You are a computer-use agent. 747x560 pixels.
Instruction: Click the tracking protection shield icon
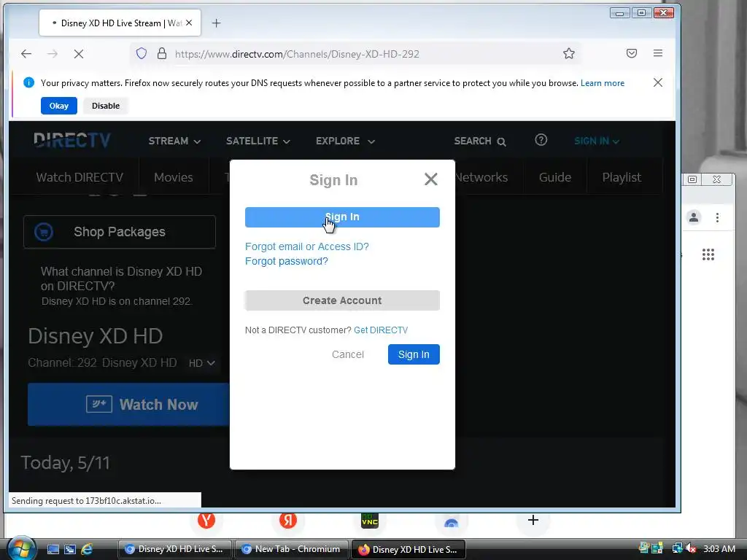[142, 53]
